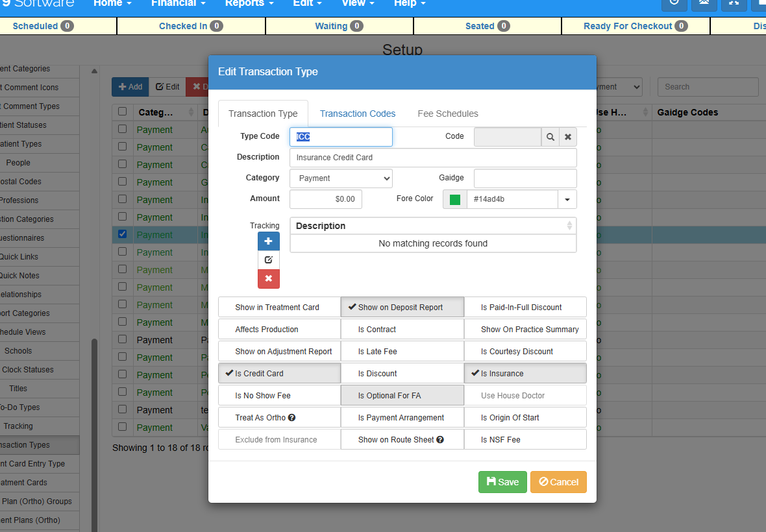Open the Edit menu in top bar
Screen dimensions: 766x532
(x=307, y=3)
